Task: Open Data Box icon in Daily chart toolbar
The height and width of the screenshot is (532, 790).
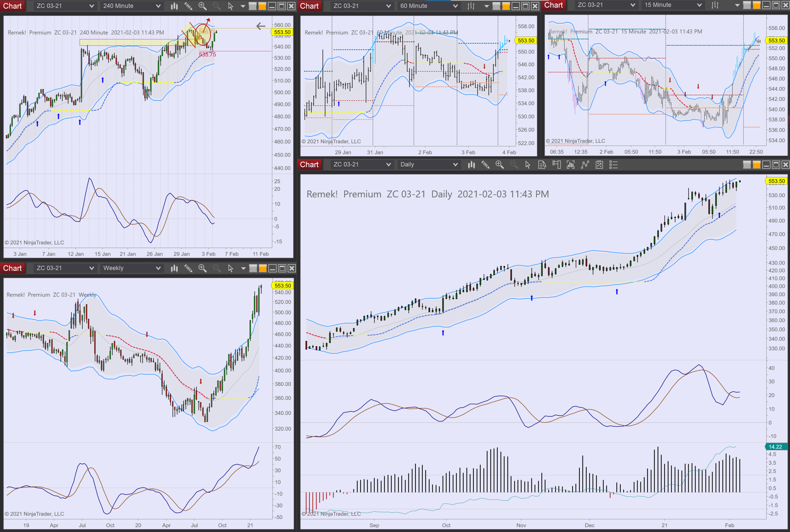Action: (542, 165)
